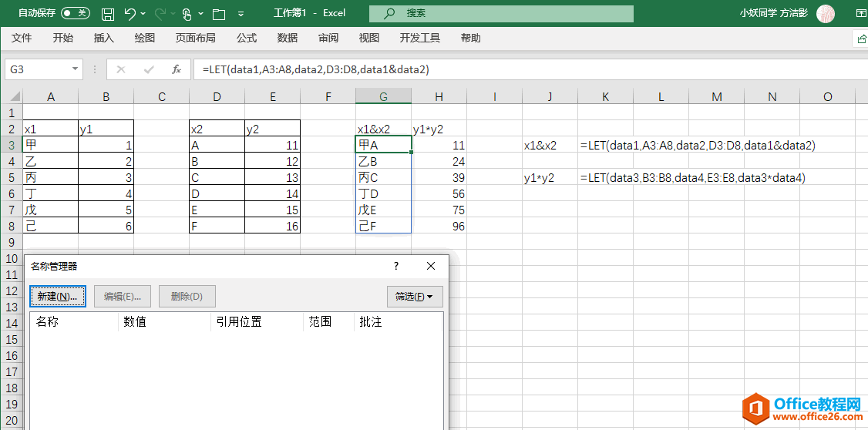Sort by 数值 column header
Screen dimensions: 868x430
click(164, 321)
